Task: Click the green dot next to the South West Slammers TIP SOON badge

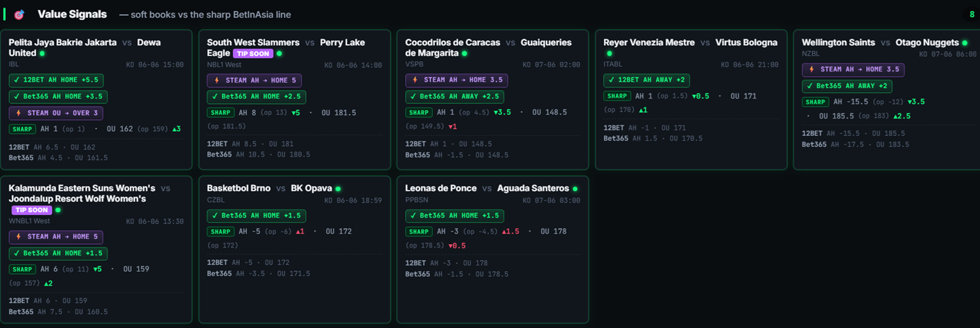Action: point(280,53)
